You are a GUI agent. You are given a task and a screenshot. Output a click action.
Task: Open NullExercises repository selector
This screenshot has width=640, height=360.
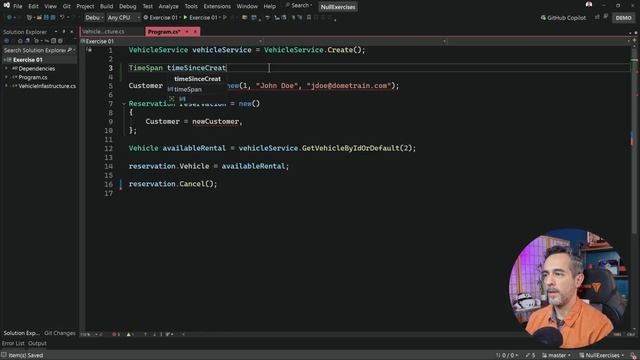pos(602,356)
